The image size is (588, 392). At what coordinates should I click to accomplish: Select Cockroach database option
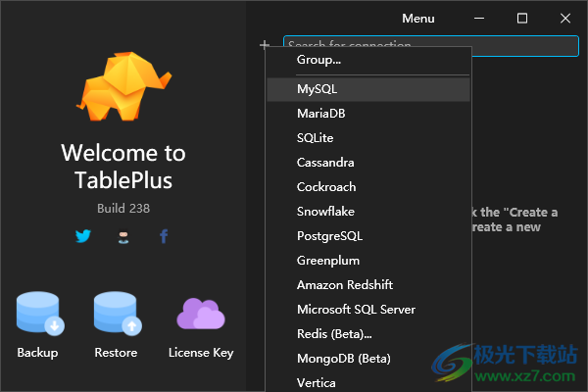(368, 187)
